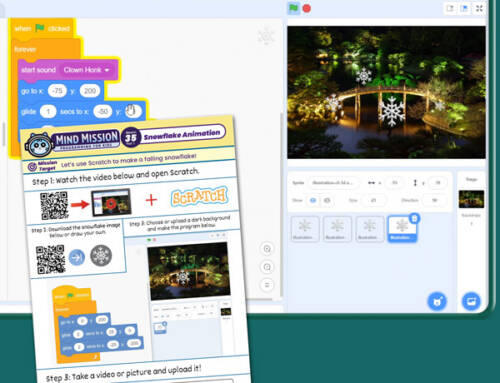This screenshot has height=383, width=500.
Task: Select the Stage backdrop thumbnail
Action: point(471,199)
